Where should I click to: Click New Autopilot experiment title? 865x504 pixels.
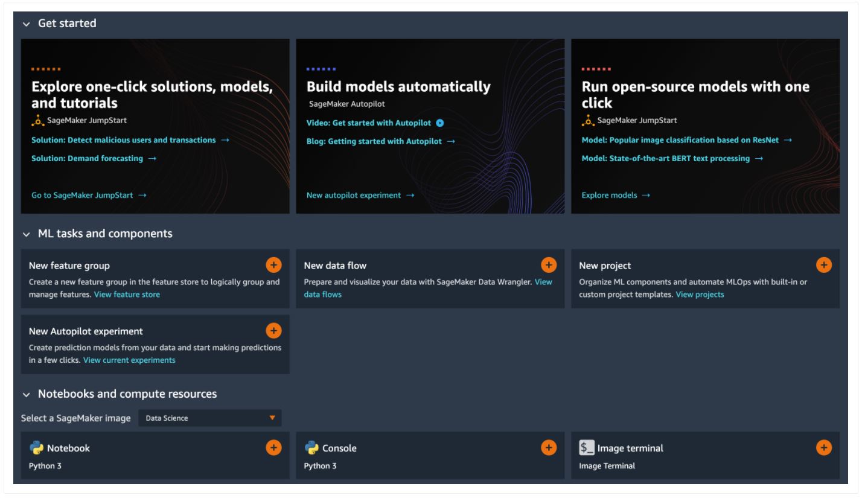click(x=86, y=331)
